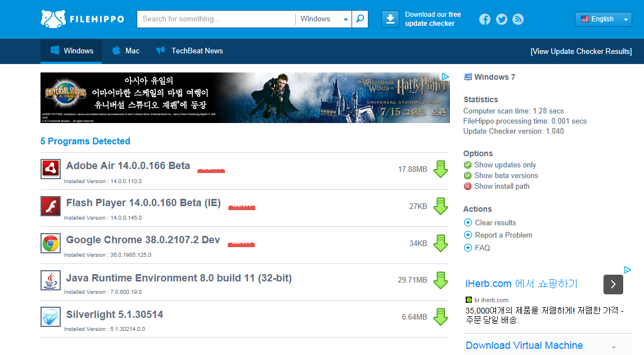Click the Harry Potter Universal Studios banner
The height and width of the screenshot is (355, 644).
pos(245,98)
